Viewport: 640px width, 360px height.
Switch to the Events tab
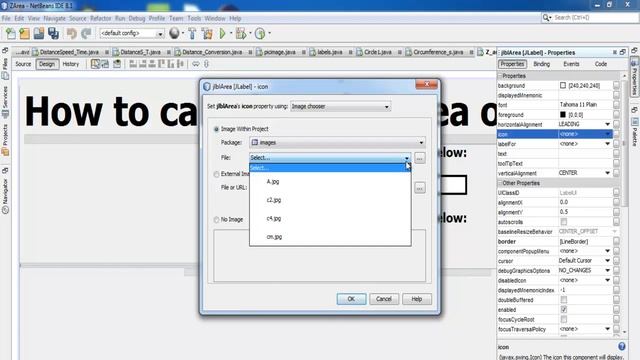pyautogui.click(x=571, y=64)
